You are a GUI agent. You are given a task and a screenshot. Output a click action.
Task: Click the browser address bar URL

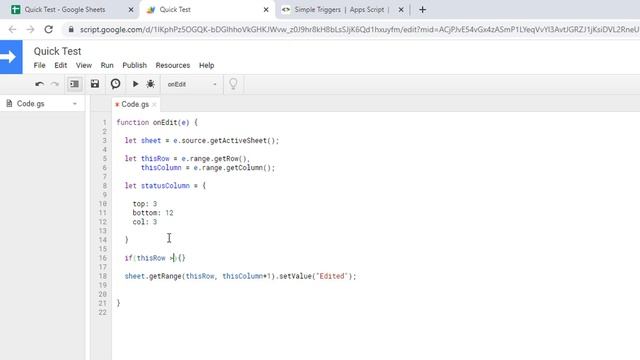pyautogui.click(x=359, y=29)
